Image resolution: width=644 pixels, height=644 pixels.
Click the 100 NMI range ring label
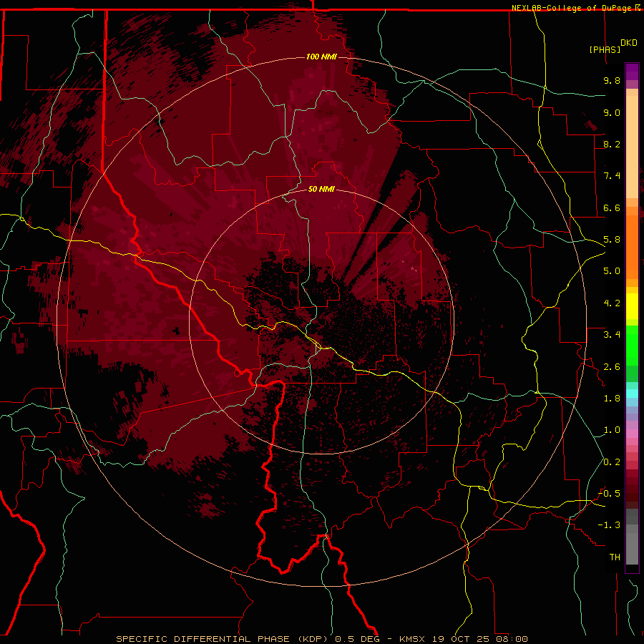321,57
